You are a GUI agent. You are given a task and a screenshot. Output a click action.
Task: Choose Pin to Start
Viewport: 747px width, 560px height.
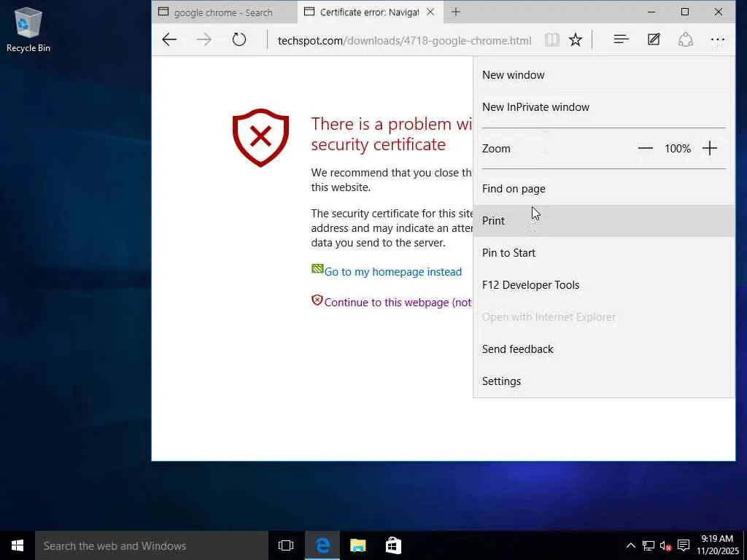(604, 253)
